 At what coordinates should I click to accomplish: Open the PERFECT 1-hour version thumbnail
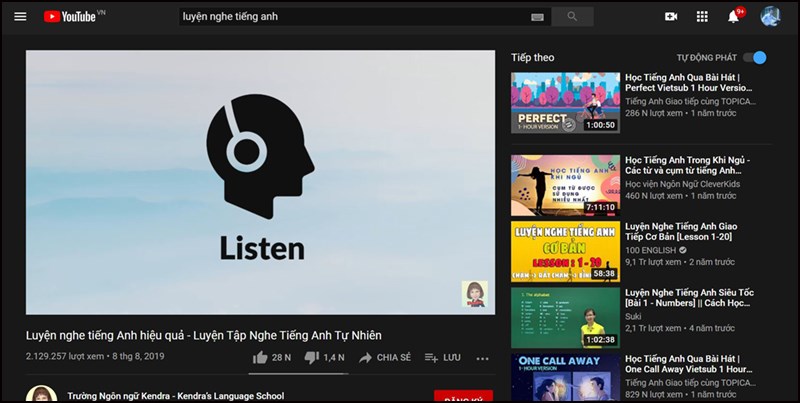[565, 103]
